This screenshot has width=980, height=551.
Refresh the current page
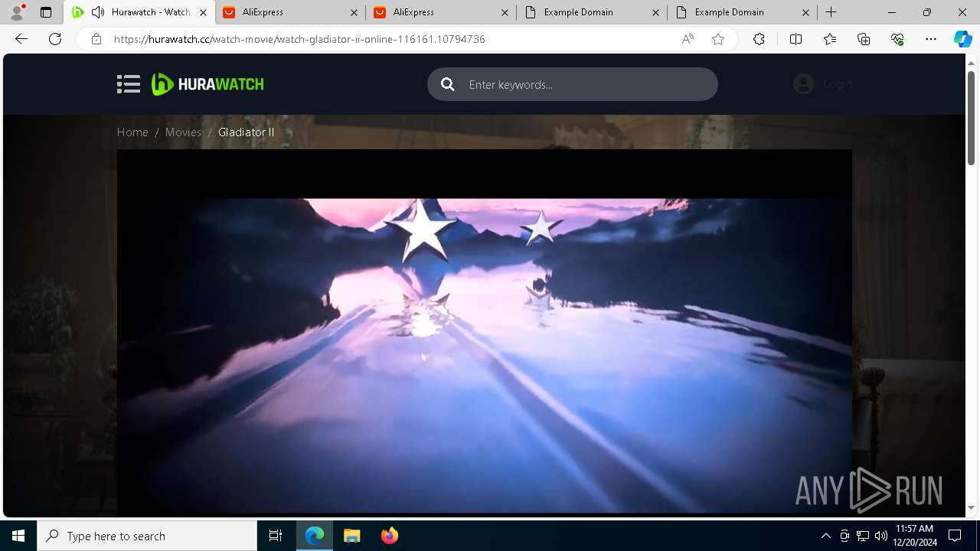[55, 39]
